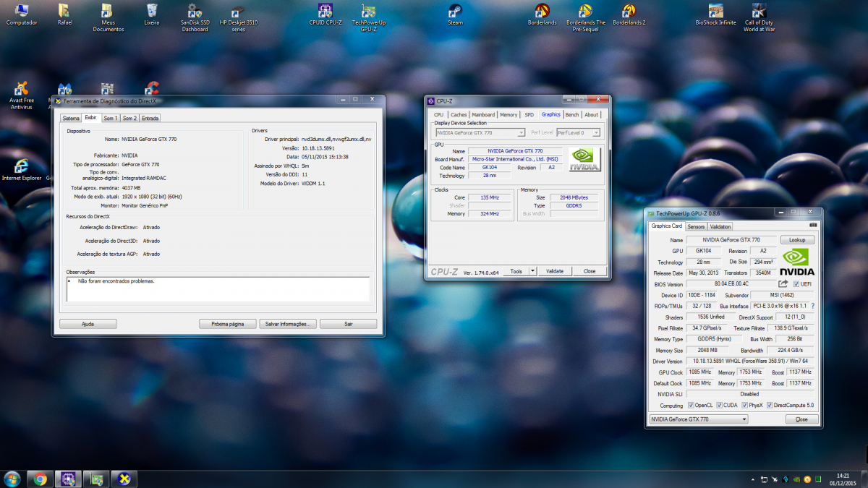Toggle the CUDA checkbox in GPU-Z
Viewport: 868px width, 488px height.
719,405
